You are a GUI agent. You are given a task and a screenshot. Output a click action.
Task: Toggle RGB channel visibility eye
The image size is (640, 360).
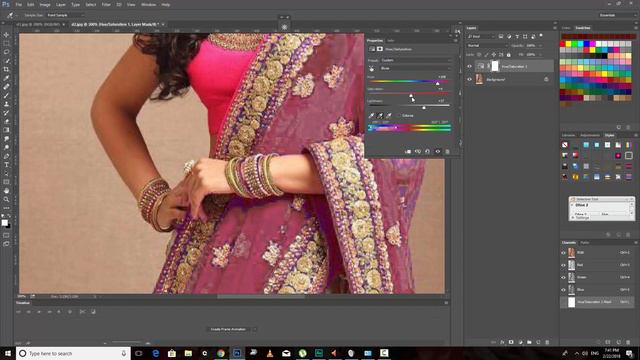point(563,253)
